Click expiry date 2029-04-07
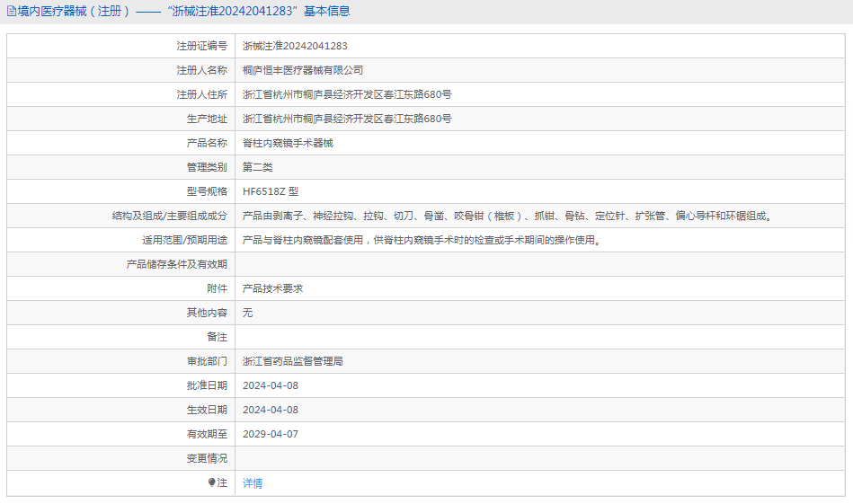The height and width of the screenshot is (504, 853). tap(271, 434)
